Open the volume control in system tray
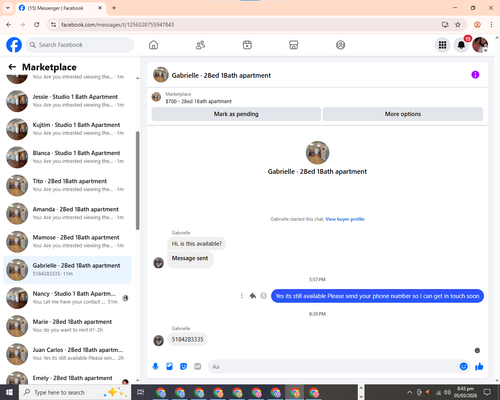This screenshot has width=500, height=400. [x=447, y=392]
